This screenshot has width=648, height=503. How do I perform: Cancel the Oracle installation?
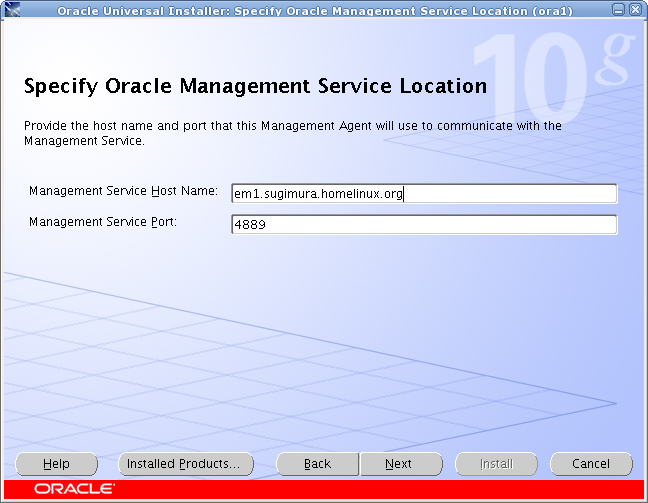click(591, 464)
